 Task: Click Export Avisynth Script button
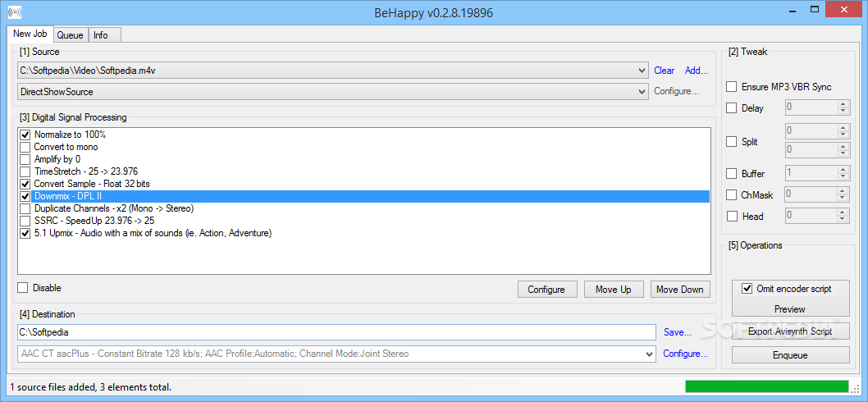[x=791, y=331]
